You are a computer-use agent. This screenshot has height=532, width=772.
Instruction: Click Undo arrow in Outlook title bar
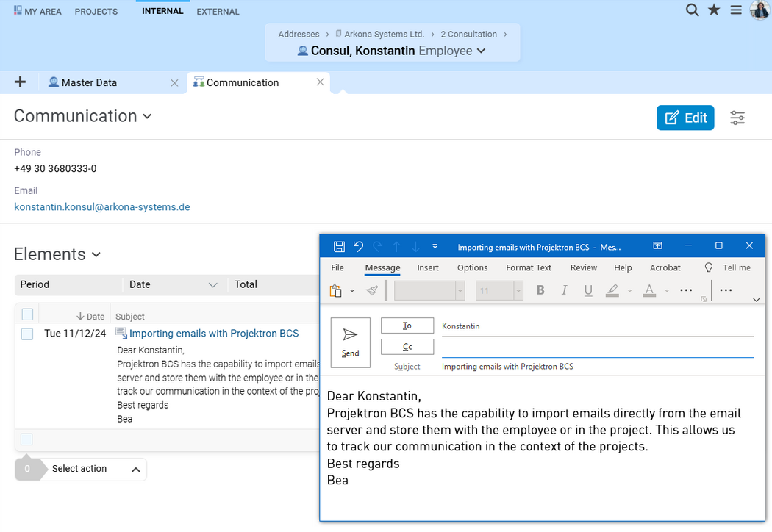click(x=359, y=246)
